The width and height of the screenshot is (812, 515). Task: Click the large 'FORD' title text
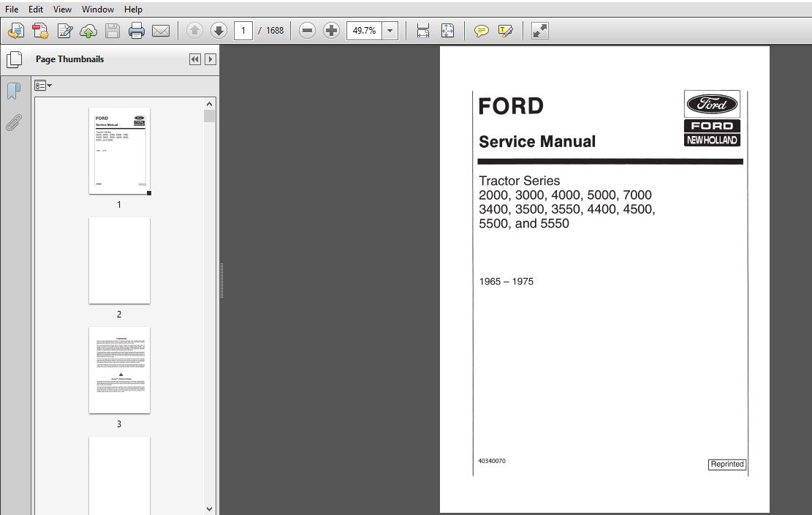[x=511, y=106]
